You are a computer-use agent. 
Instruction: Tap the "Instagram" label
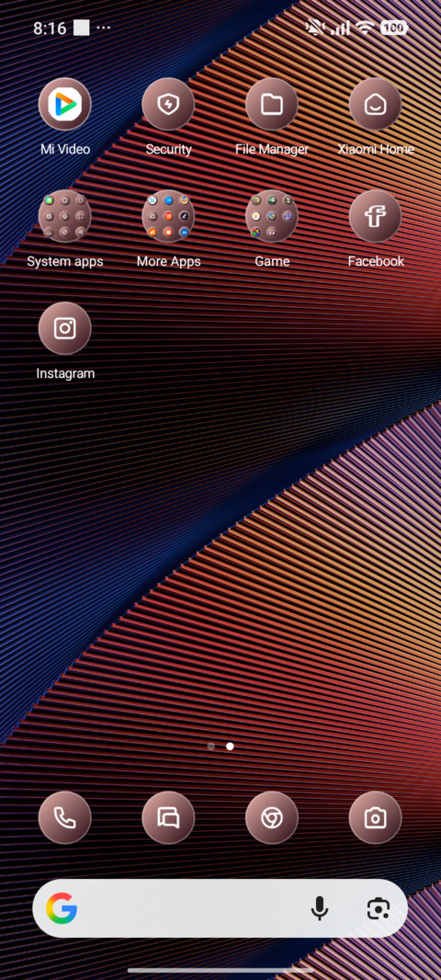pos(65,374)
